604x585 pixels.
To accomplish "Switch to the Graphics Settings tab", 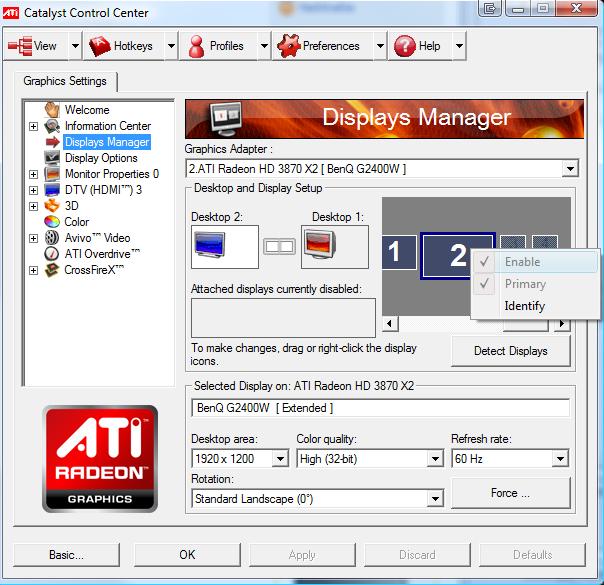I will click(x=65, y=81).
